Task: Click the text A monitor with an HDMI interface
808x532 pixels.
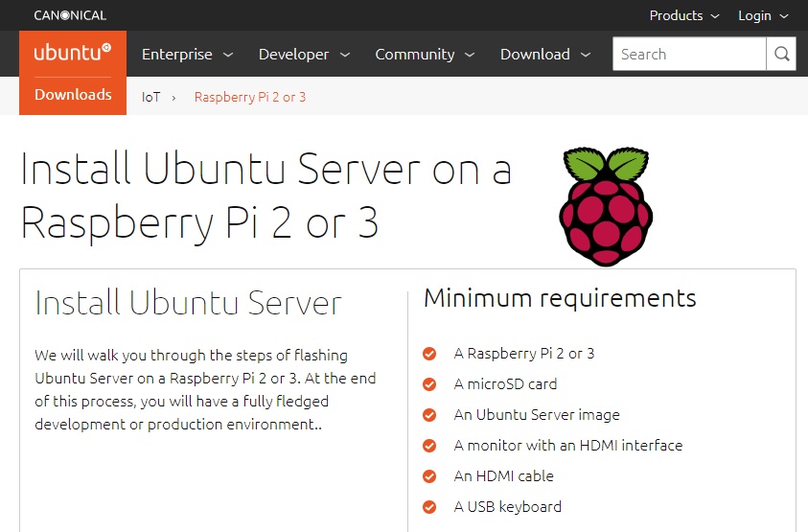Action: pyautogui.click(x=568, y=446)
